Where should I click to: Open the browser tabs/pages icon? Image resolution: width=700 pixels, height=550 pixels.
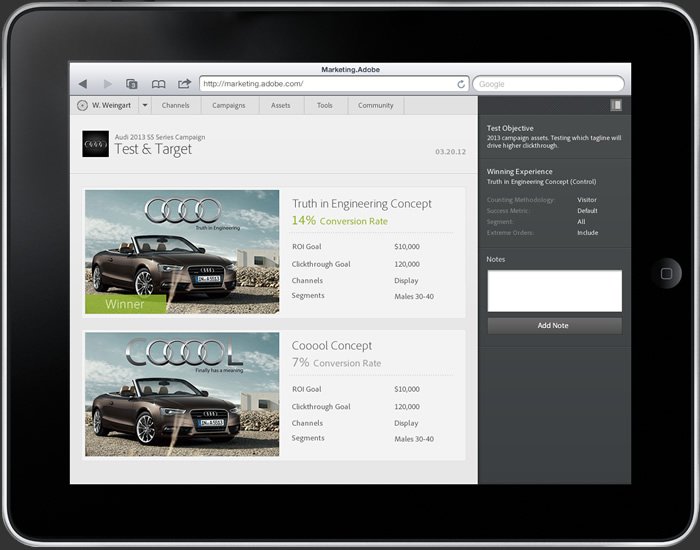[132, 83]
